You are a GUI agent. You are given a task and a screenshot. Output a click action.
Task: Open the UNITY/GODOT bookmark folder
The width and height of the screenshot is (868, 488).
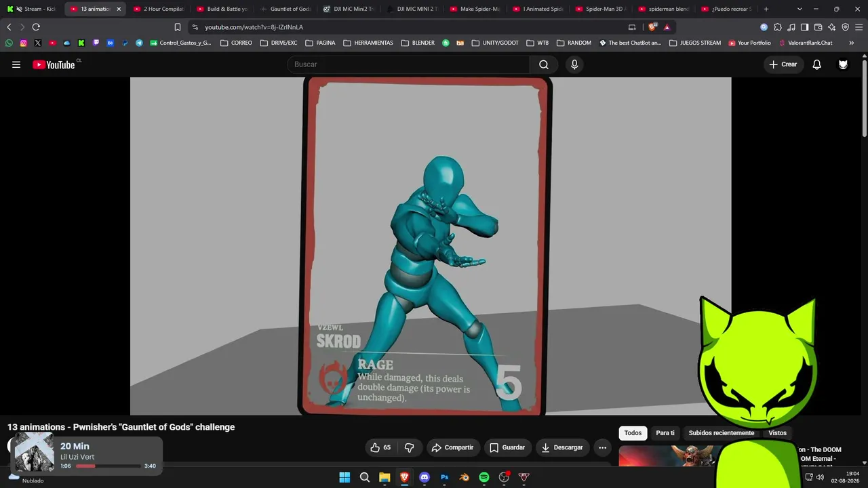[495, 43]
